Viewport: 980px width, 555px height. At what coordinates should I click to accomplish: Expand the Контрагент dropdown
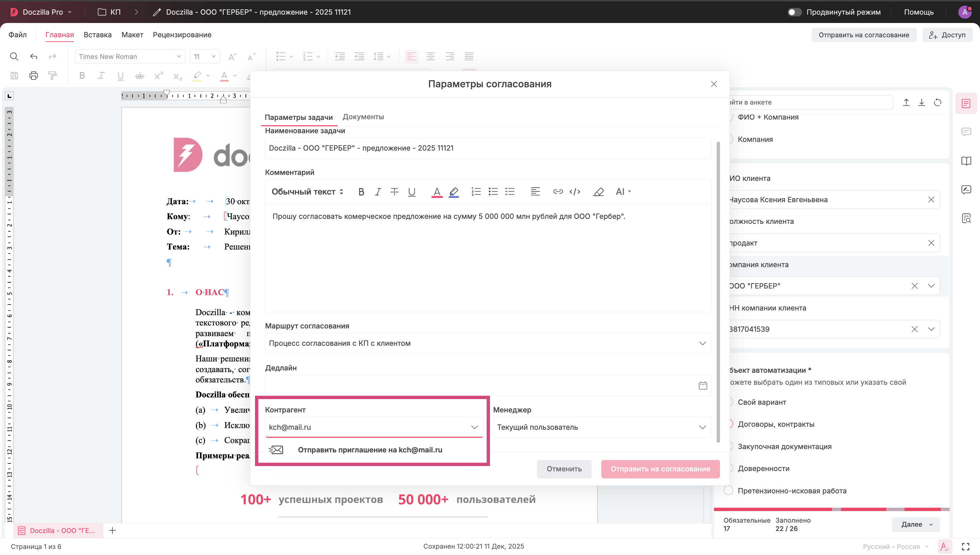[474, 427]
